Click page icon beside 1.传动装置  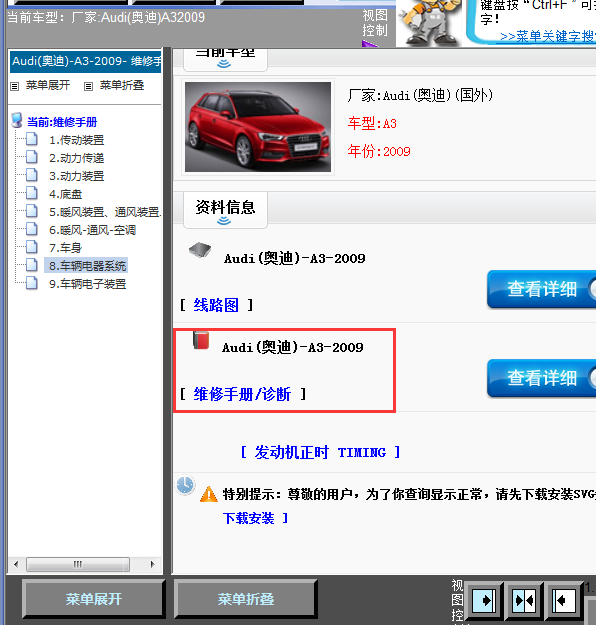31,140
